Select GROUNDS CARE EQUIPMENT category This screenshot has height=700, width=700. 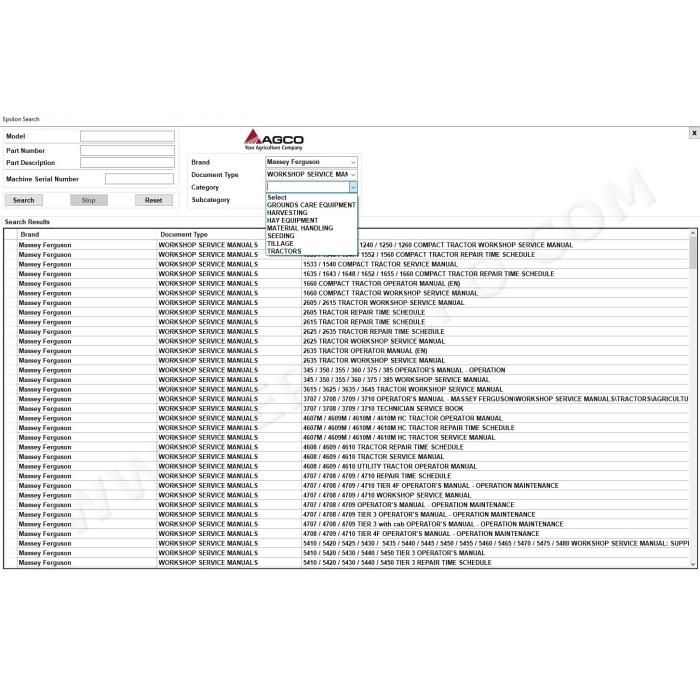(x=312, y=205)
